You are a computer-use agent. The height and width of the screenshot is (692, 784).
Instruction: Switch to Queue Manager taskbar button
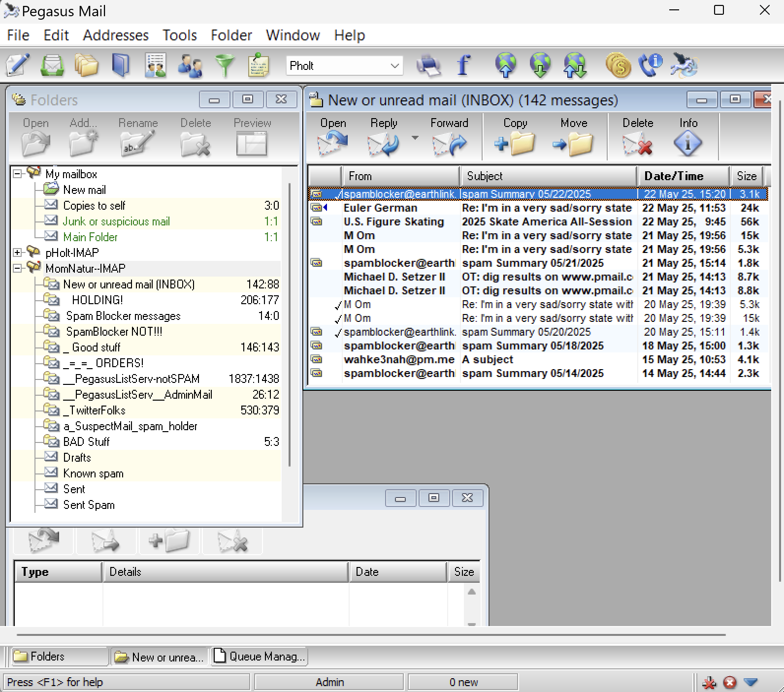coord(260,657)
